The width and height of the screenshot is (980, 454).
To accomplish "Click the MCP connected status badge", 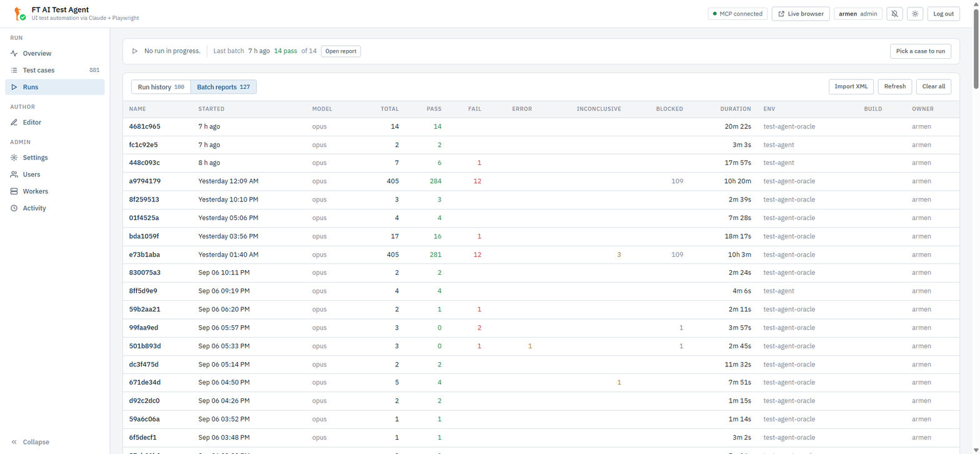I will pyautogui.click(x=737, y=14).
